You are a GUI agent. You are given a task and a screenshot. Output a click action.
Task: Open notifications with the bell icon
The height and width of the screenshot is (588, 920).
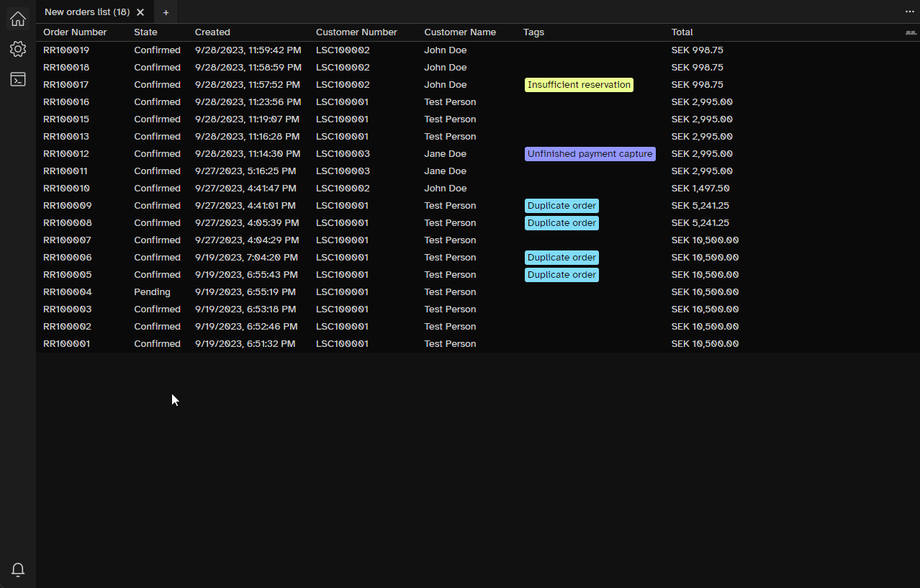[x=17, y=569]
